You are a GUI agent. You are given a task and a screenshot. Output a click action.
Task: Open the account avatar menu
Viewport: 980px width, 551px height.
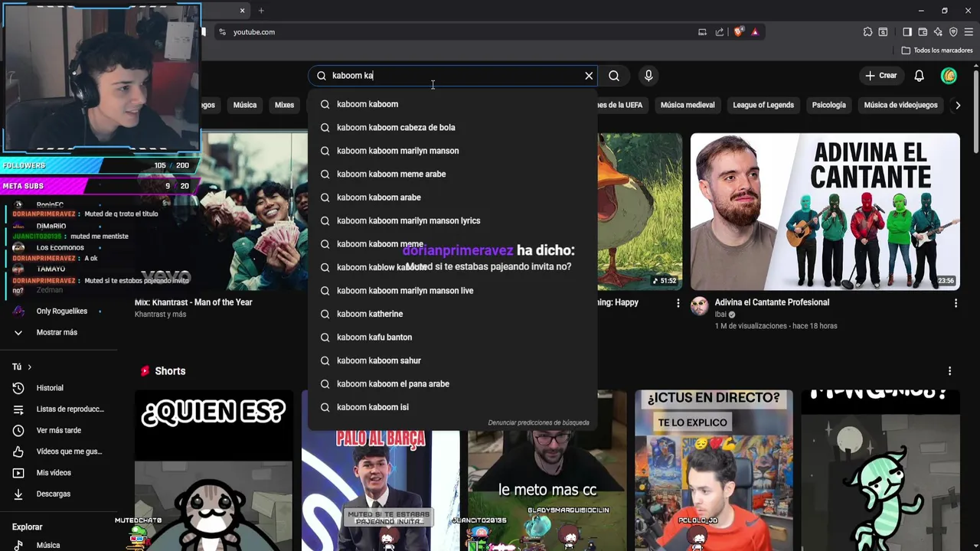[949, 76]
